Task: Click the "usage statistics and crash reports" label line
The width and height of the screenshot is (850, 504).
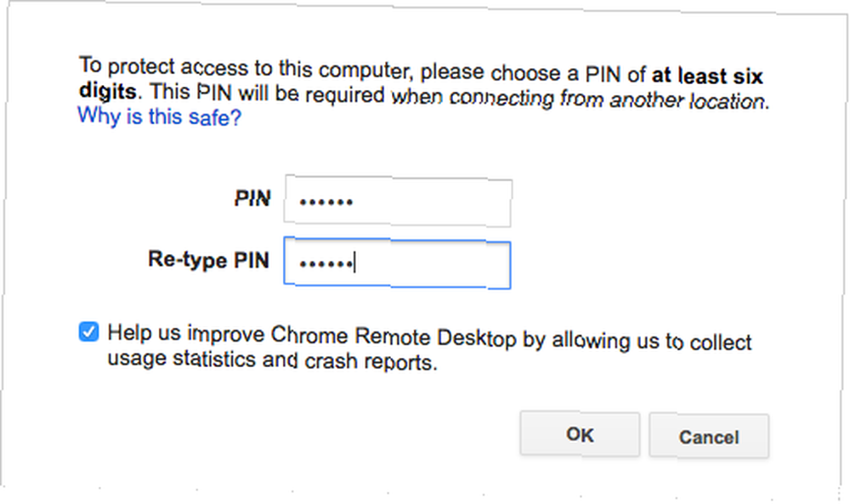Action: pyautogui.click(x=272, y=360)
